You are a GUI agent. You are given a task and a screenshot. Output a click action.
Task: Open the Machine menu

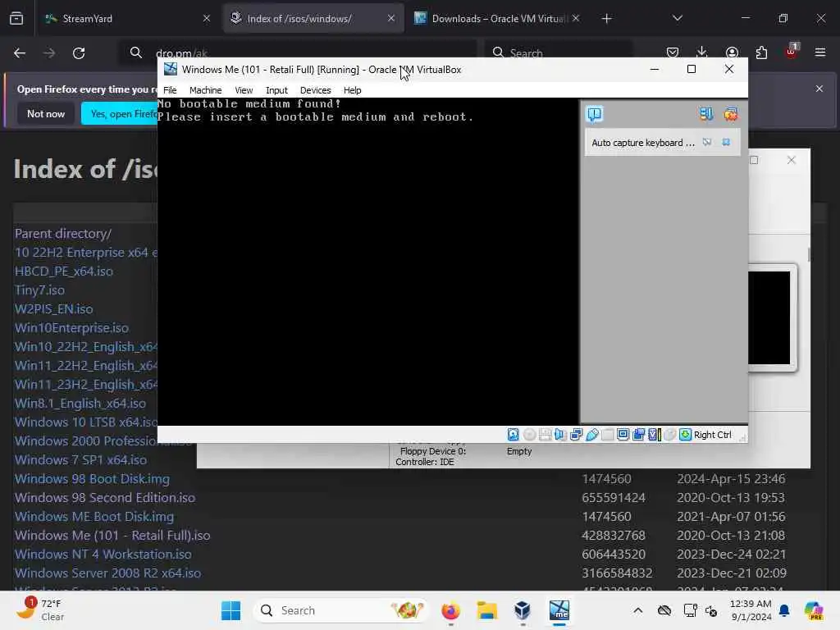point(205,90)
